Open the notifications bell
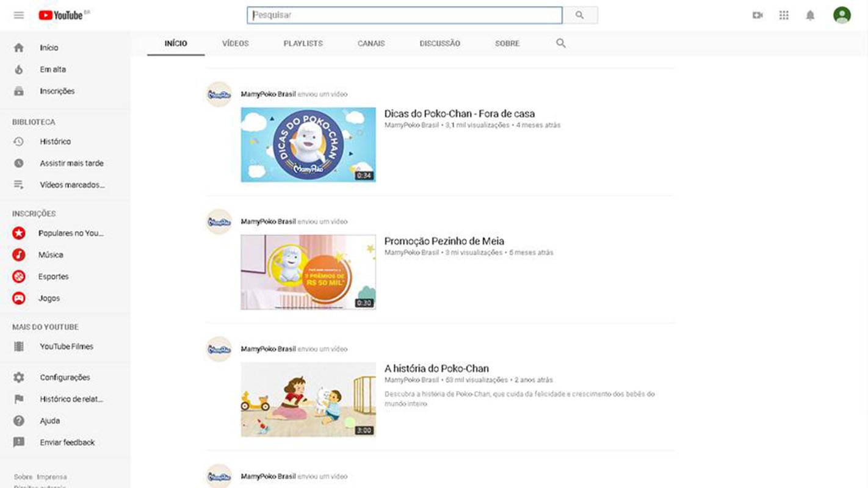 (810, 15)
